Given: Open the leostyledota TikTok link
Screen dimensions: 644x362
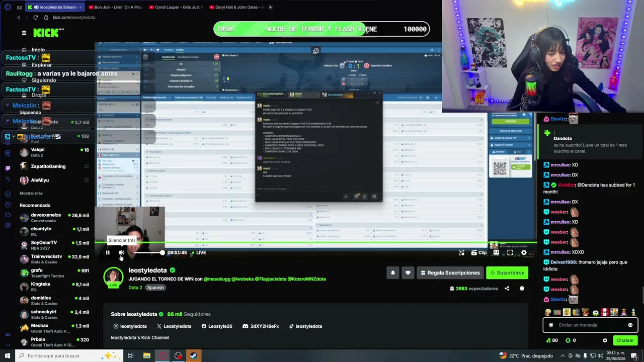Looking at the screenshot, I should (305, 326).
